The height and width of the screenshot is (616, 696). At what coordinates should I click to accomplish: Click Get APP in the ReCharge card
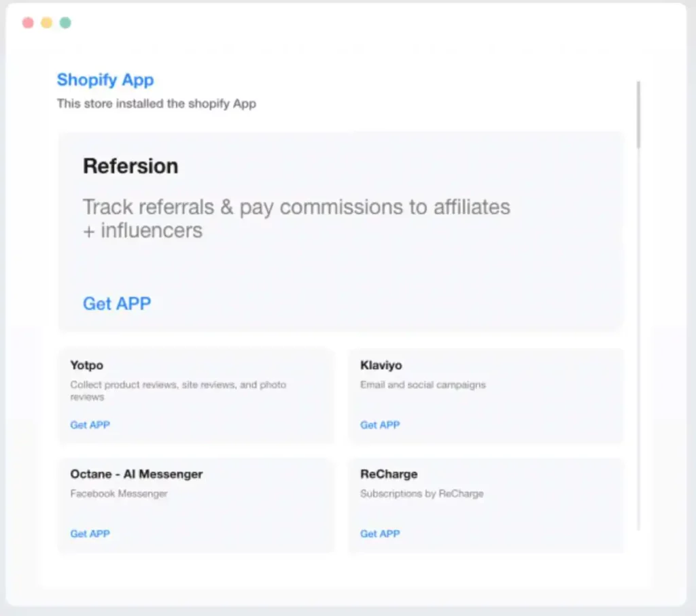pyautogui.click(x=380, y=534)
